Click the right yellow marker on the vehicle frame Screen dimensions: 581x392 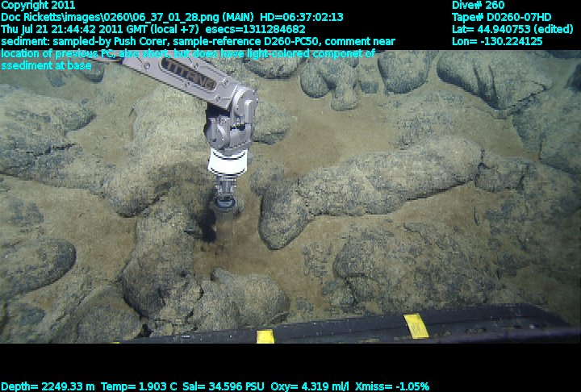click(416, 326)
